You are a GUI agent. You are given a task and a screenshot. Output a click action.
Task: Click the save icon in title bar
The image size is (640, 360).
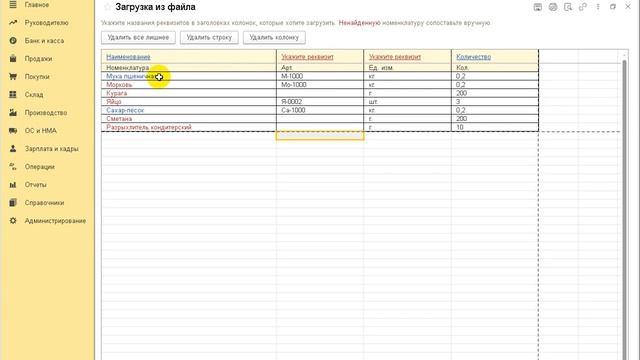point(538,7)
